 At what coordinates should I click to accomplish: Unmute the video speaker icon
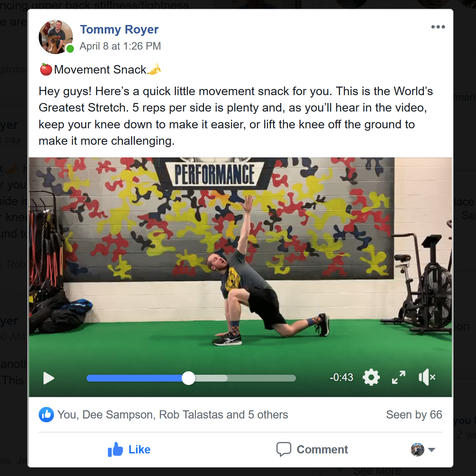(x=427, y=377)
